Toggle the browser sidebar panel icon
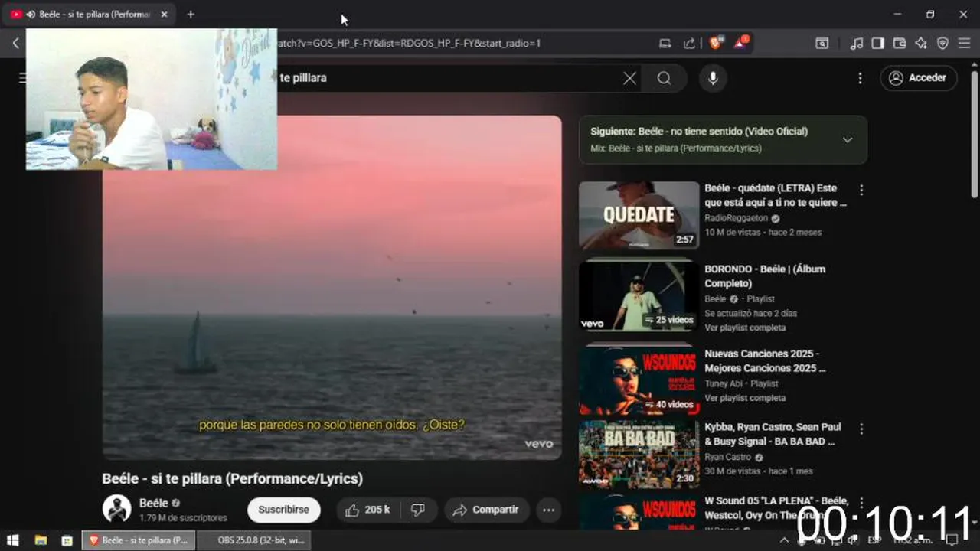This screenshot has height=551, width=980. [x=878, y=44]
